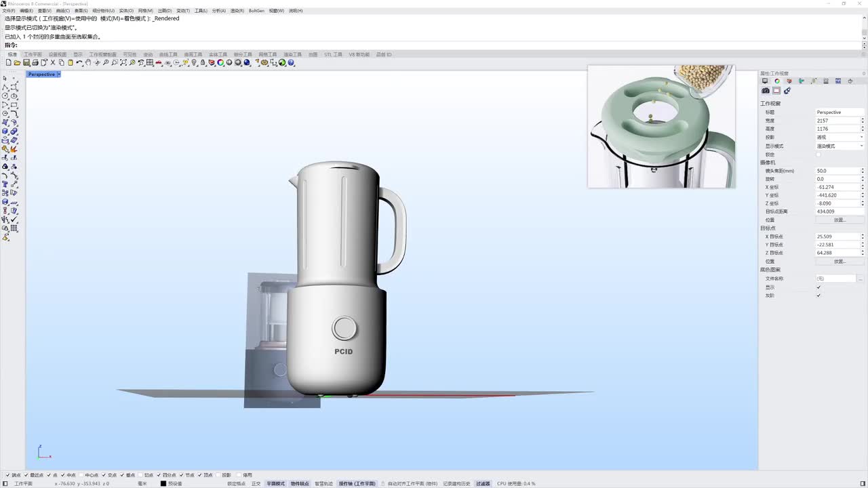Click the 标题 Perspective input field
The image size is (868, 488).
[840, 112]
